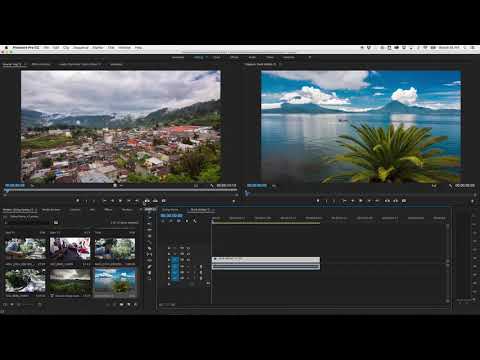Open Source monitor zoom level dropdown
This screenshot has width=480, height=360.
tap(33, 186)
